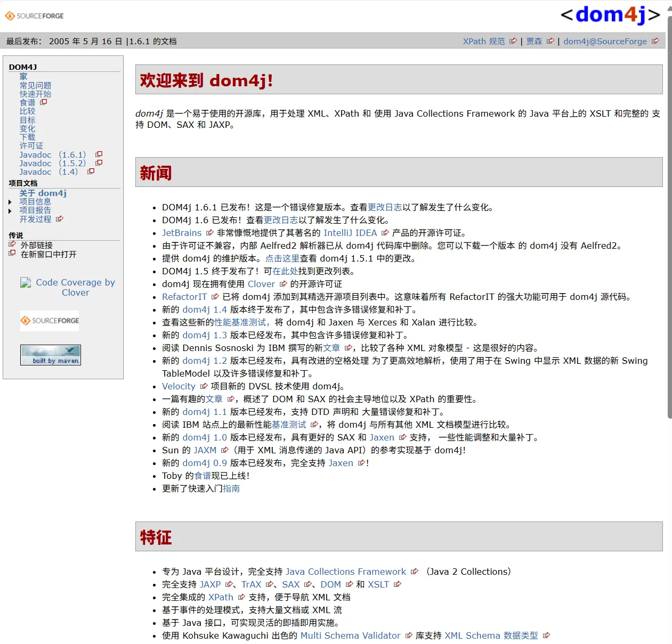672x644 pixels.
Task: Click the external-link icon beside JetBrains
Action: click(x=208, y=232)
